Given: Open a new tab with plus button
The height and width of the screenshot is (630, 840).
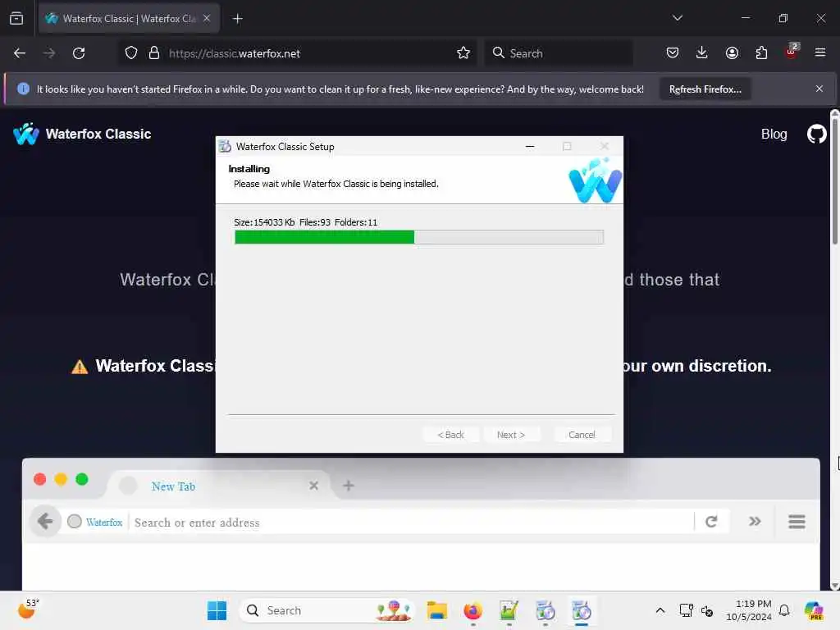Looking at the screenshot, I should pyautogui.click(x=237, y=19).
